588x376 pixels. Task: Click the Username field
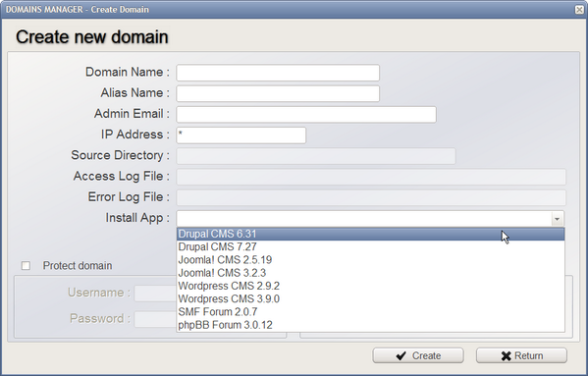(155, 294)
